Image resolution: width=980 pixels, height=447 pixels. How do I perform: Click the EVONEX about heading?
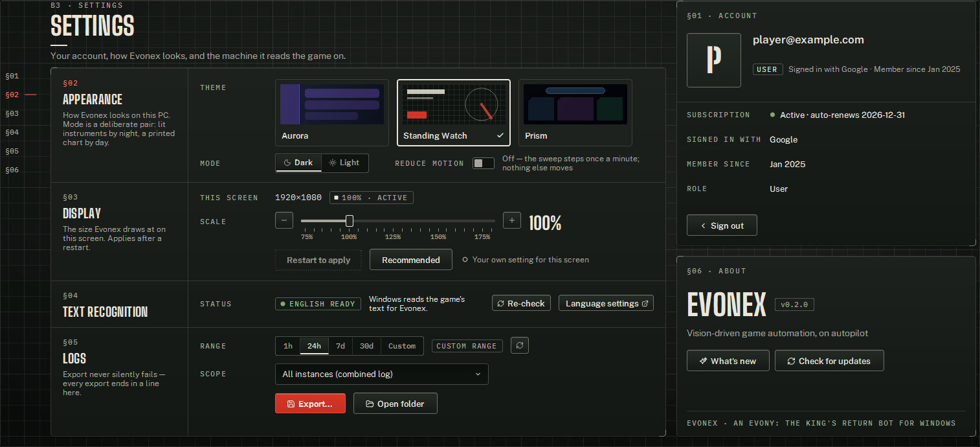tap(726, 304)
